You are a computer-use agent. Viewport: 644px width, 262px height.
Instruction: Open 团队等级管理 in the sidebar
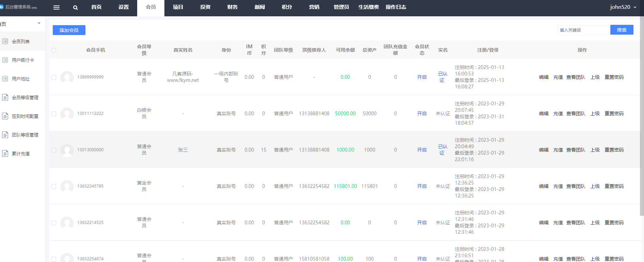tap(25, 135)
